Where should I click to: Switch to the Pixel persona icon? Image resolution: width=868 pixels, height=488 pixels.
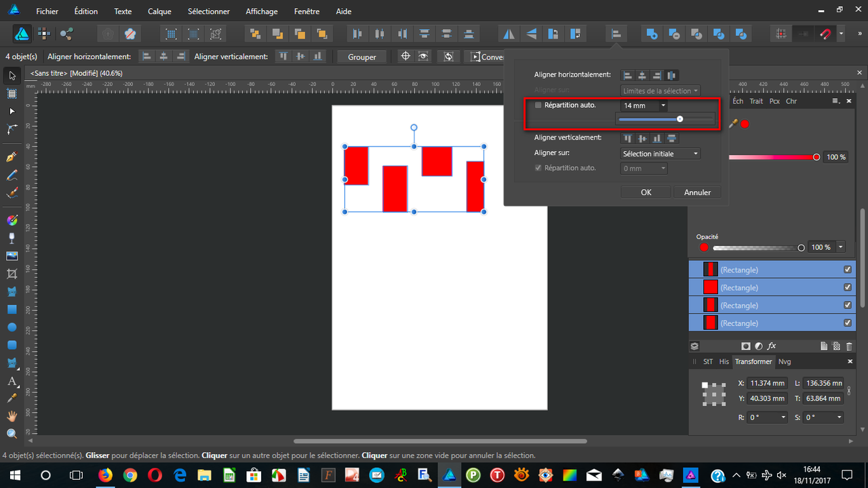(44, 33)
